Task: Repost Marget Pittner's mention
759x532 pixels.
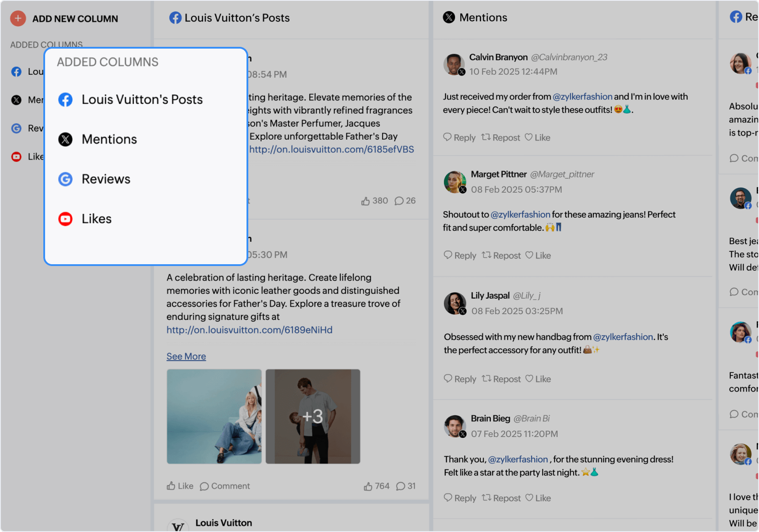Action: point(501,255)
